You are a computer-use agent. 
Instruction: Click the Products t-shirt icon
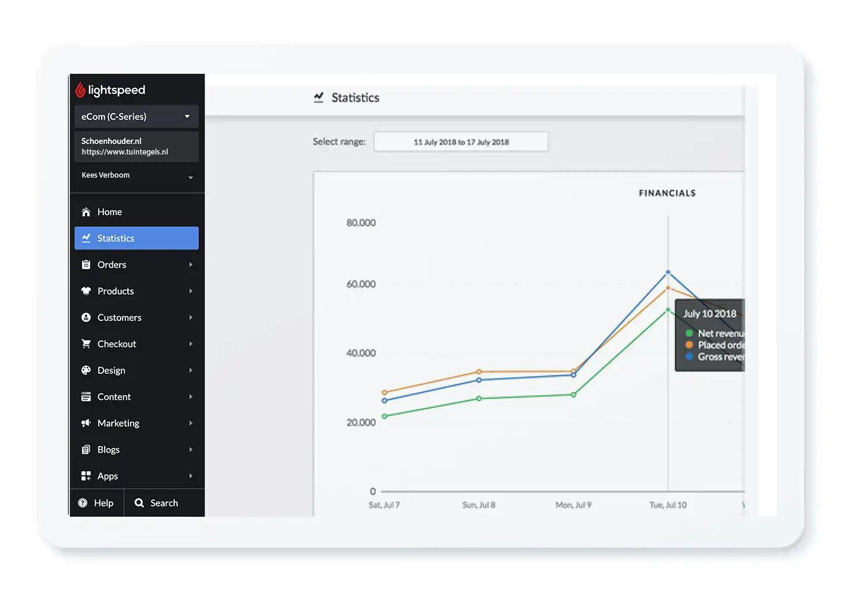click(86, 291)
